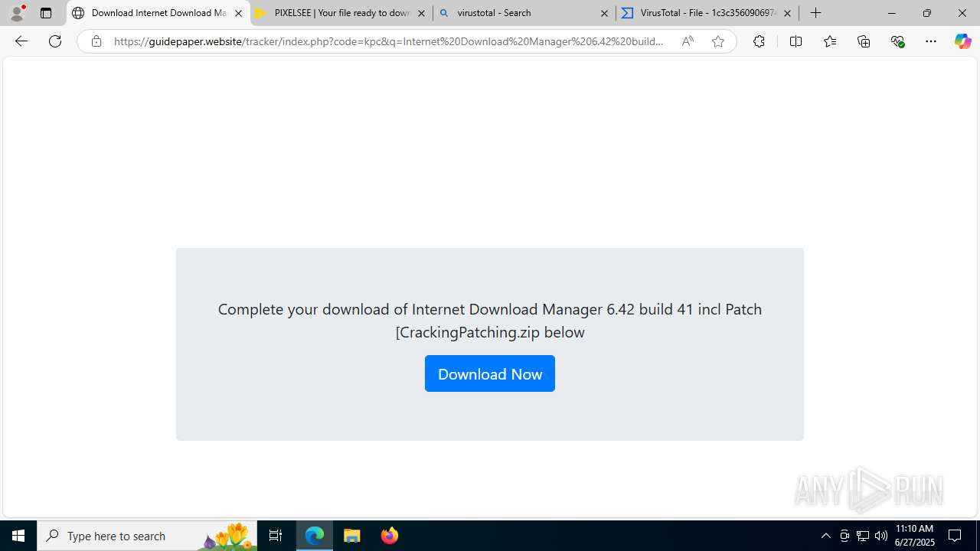Open File Explorer from taskbar
The image size is (980, 551).
[x=352, y=536]
